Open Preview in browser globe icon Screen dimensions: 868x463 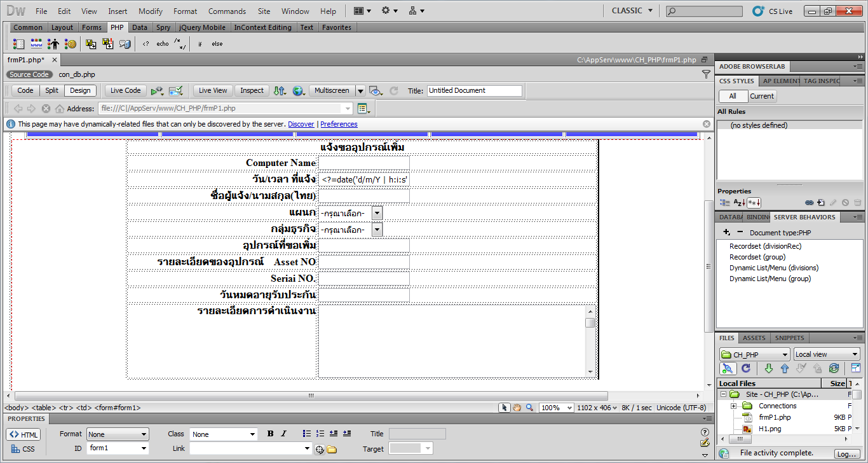[x=299, y=91]
